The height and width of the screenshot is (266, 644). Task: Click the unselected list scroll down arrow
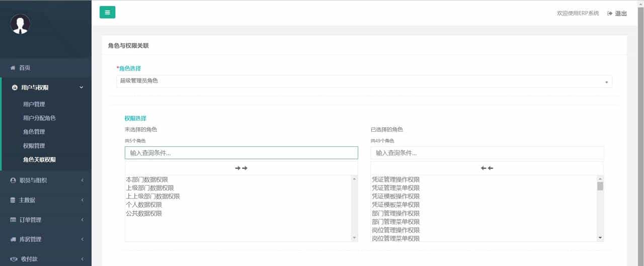(354, 237)
